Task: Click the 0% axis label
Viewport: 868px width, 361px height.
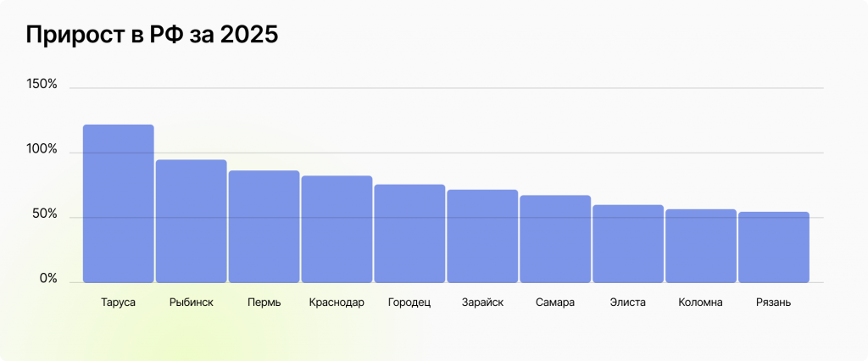Action: click(47, 279)
